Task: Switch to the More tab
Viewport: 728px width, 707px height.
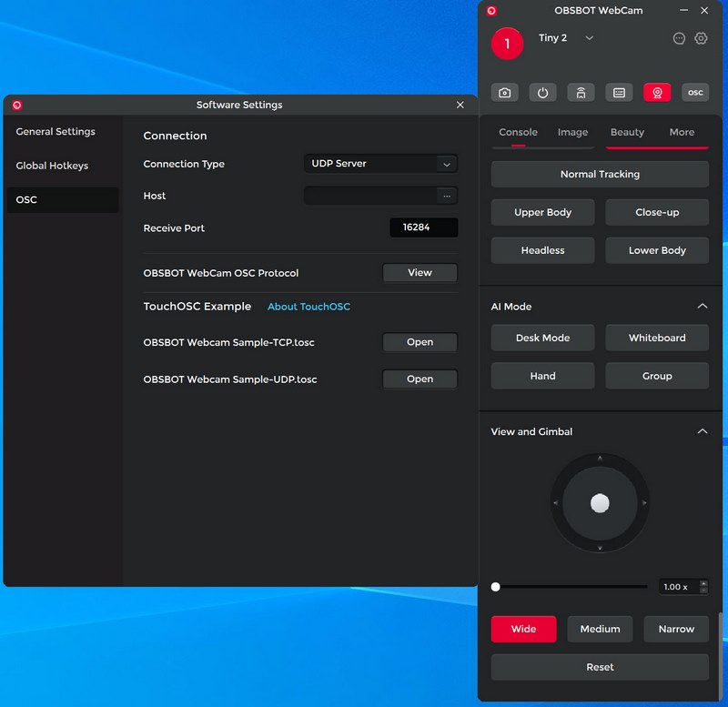Action: [x=682, y=132]
